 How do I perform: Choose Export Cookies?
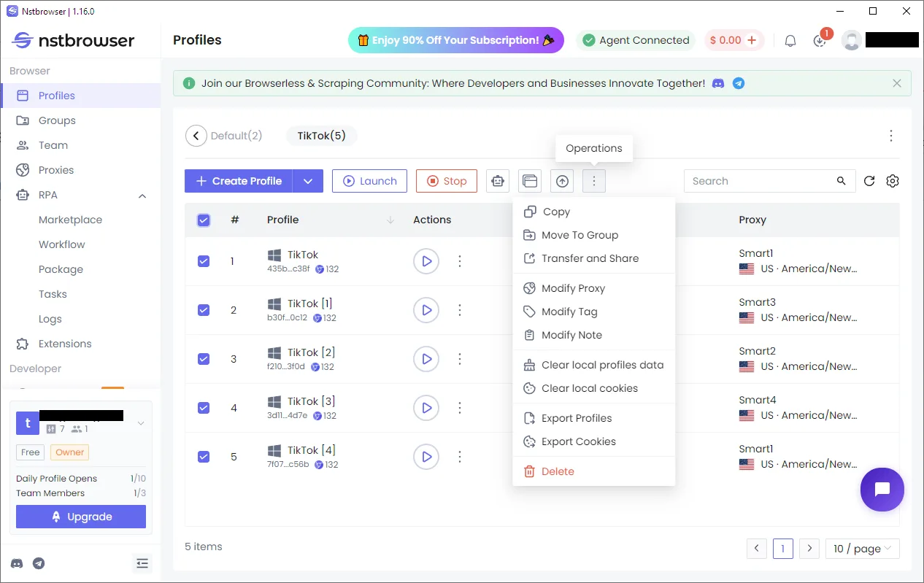pos(593,441)
